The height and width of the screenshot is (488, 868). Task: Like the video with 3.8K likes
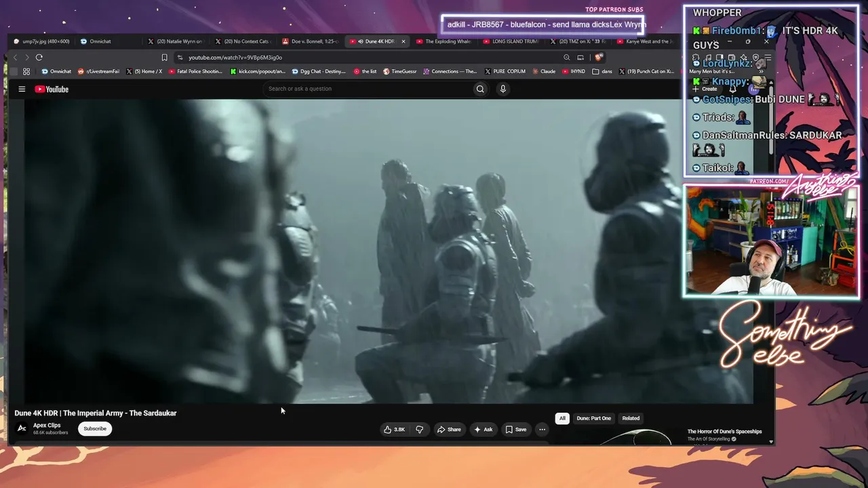pyautogui.click(x=394, y=429)
